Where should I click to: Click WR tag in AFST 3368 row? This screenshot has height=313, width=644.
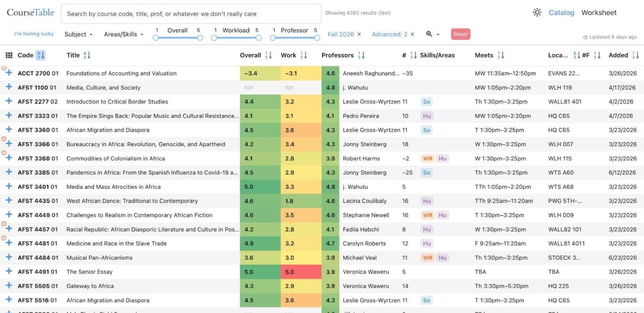[x=428, y=158]
